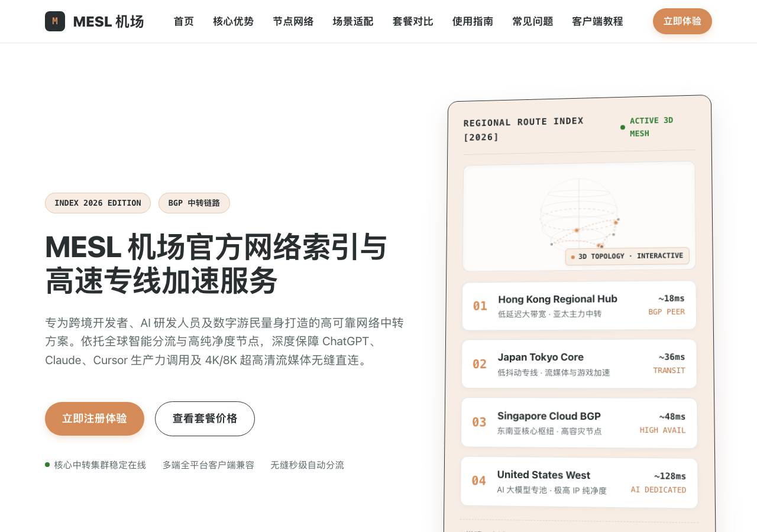This screenshot has height=532, width=757.
Task: Click the ~18ms latency value
Action: 671,299
